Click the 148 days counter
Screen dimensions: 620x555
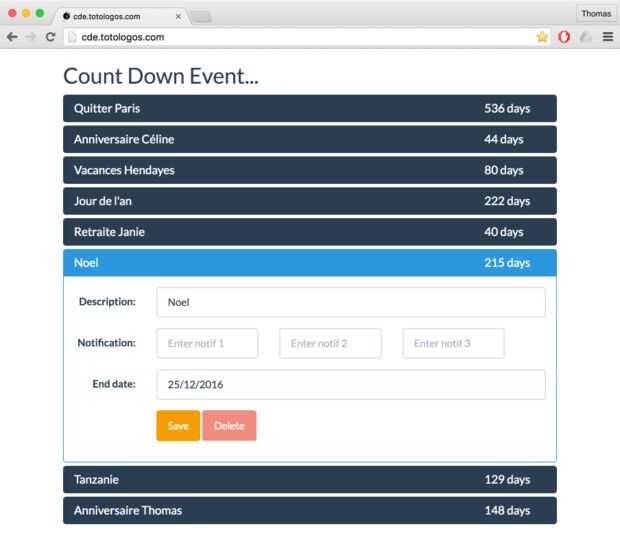tap(507, 510)
